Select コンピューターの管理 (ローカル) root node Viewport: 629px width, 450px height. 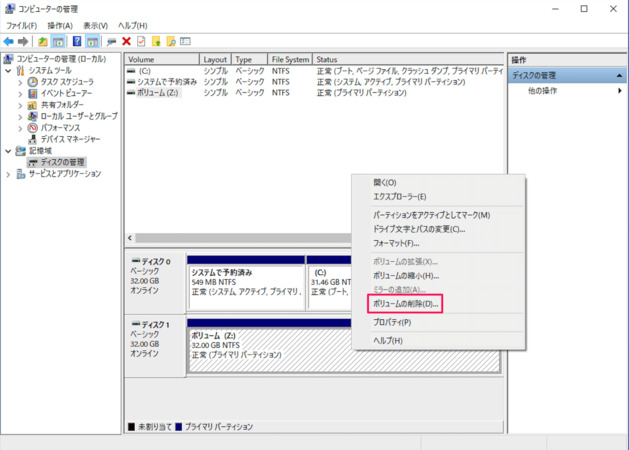coord(61,59)
